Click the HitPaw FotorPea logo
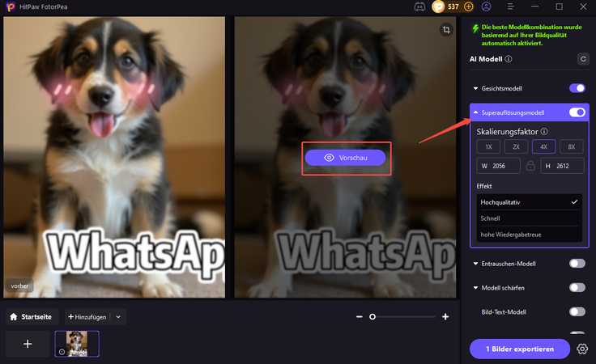 11,6
